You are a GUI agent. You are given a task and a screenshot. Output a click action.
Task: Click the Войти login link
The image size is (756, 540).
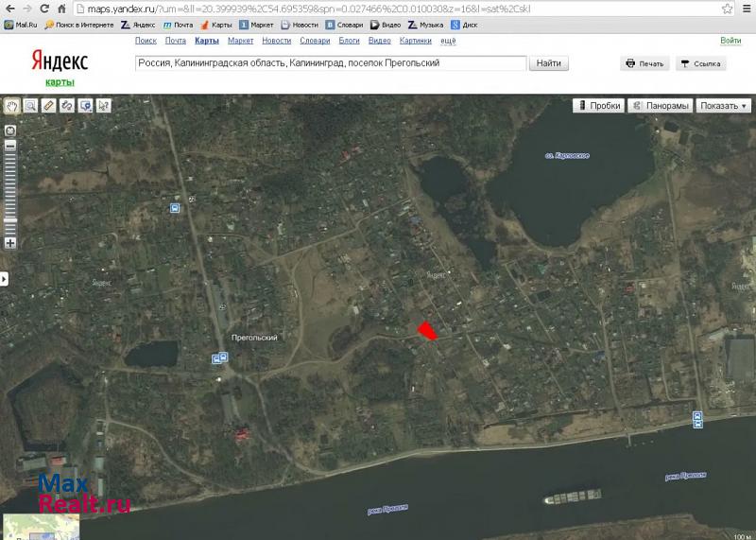click(x=730, y=41)
